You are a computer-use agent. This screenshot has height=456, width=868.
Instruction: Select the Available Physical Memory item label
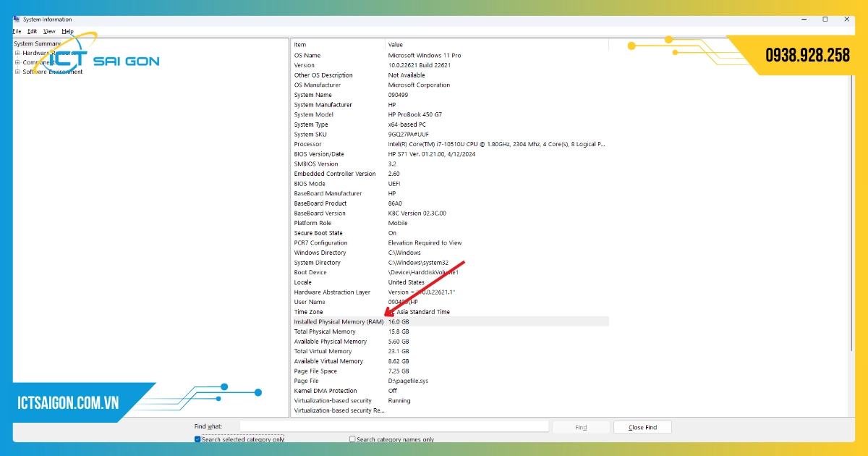coord(331,342)
